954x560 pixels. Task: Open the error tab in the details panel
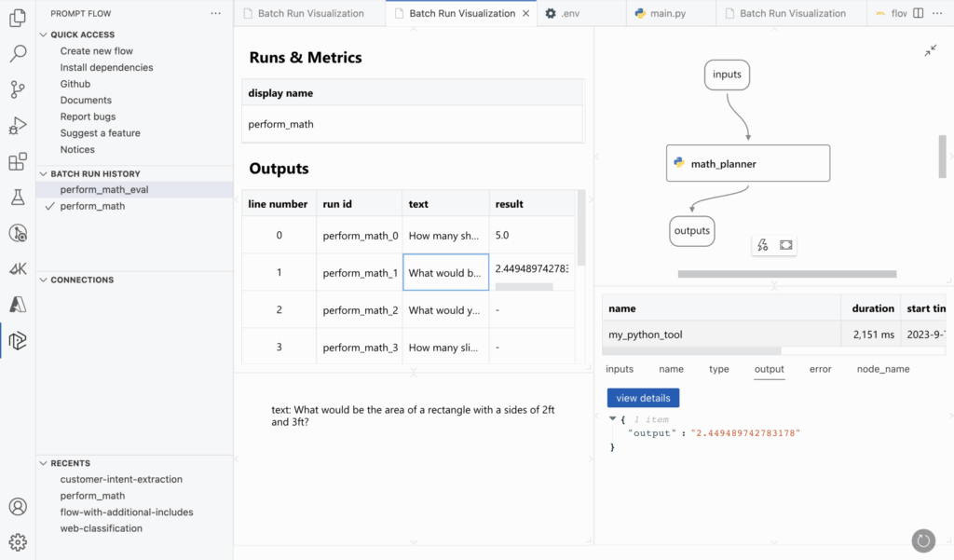coord(820,369)
